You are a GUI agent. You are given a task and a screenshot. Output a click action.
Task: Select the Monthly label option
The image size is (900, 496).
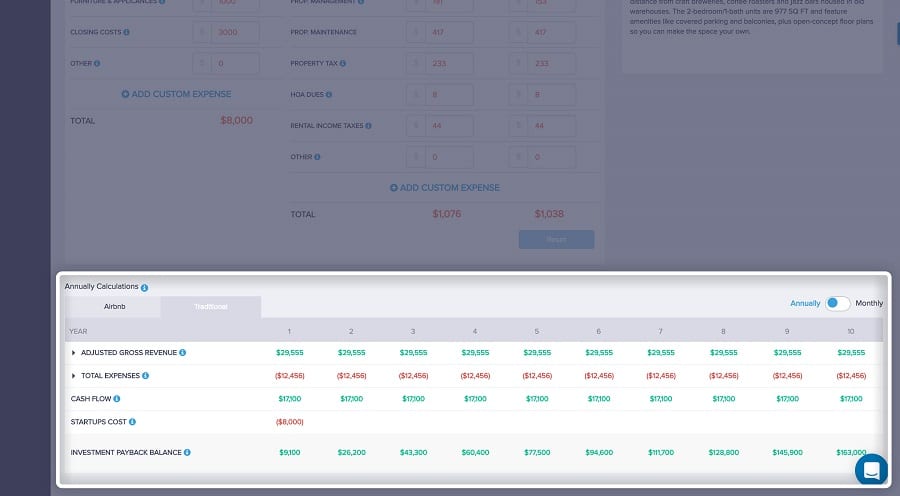(869, 303)
